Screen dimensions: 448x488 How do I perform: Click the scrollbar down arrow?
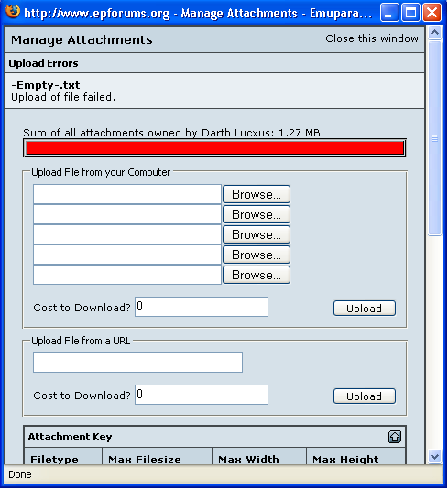tap(434, 456)
